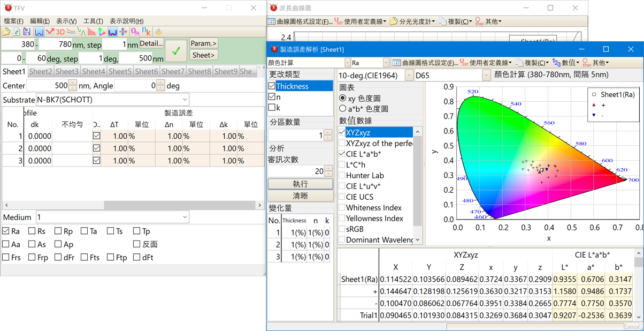Toggle the Thickness checkbox in 更改類型
This screenshot has width=644, height=331.
(272, 86)
